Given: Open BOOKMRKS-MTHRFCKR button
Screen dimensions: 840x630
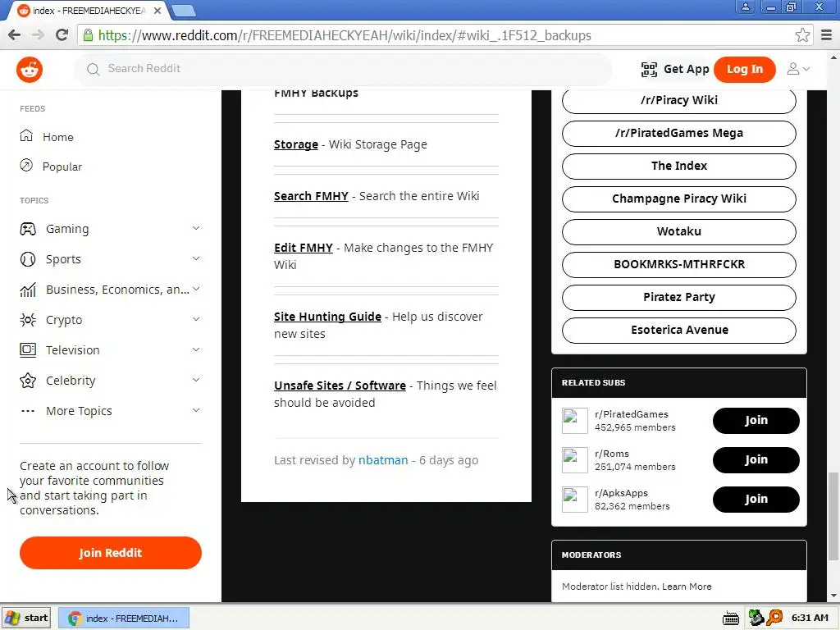Looking at the screenshot, I should (678, 265).
